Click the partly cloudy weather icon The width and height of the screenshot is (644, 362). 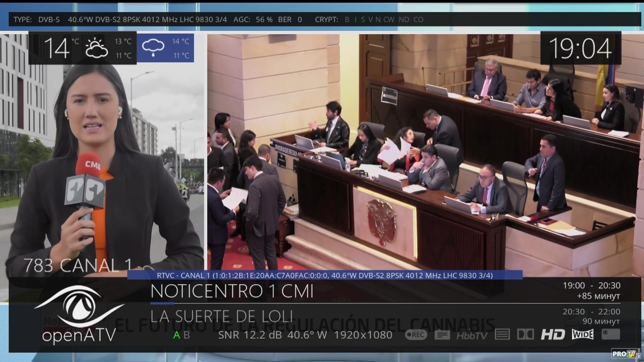tap(97, 48)
